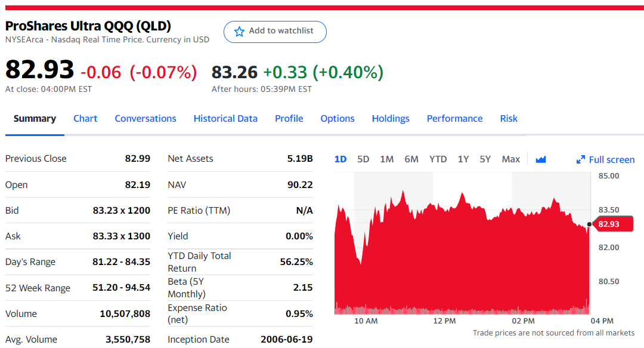
Task: Click the Inception Date value 2006-06-19
Action: [287, 340]
